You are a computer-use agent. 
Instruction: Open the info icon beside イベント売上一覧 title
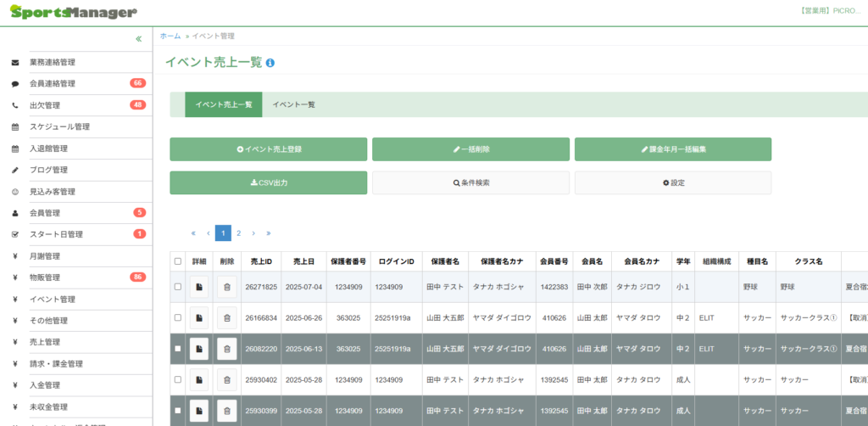270,63
